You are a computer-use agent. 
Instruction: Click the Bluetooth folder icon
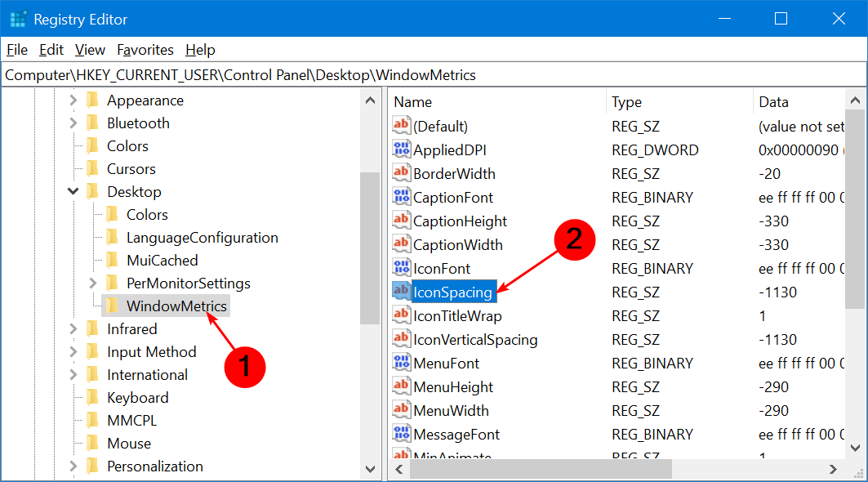93,123
